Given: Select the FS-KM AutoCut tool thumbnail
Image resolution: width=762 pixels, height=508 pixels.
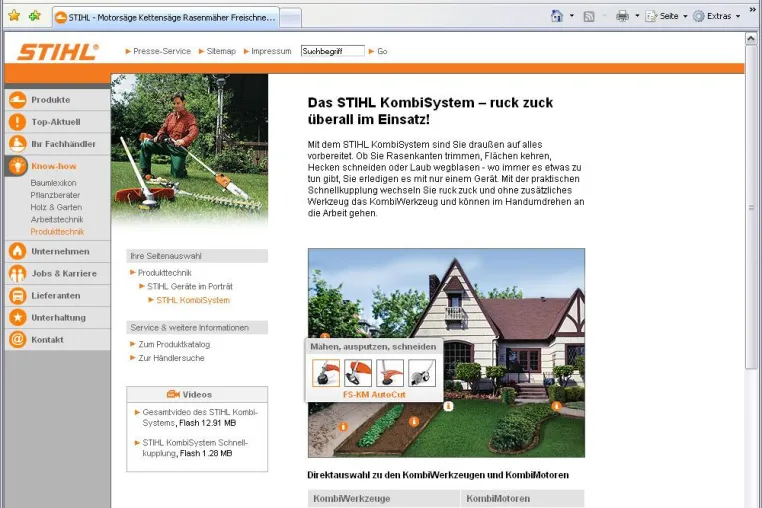Looking at the screenshot, I should (326, 373).
